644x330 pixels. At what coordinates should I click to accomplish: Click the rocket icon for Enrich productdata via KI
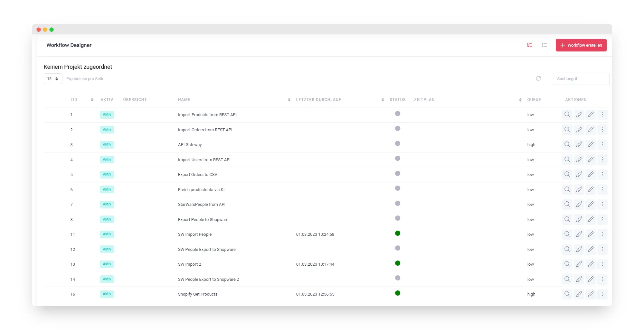coord(579,189)
